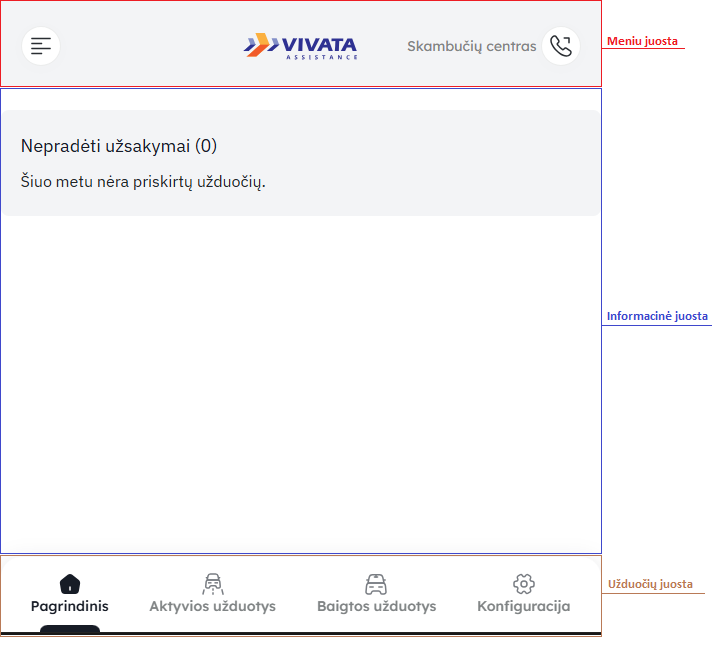Click the car icon above Baigtos užduotys
The width and height of the screenshot is (719, 655).
[376, 583]
